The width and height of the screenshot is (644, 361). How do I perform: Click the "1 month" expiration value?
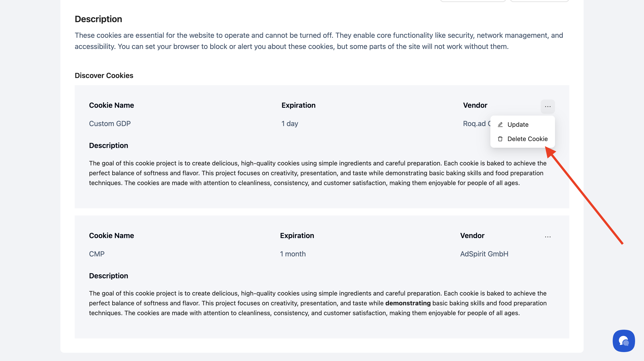[x=293, y=254]
